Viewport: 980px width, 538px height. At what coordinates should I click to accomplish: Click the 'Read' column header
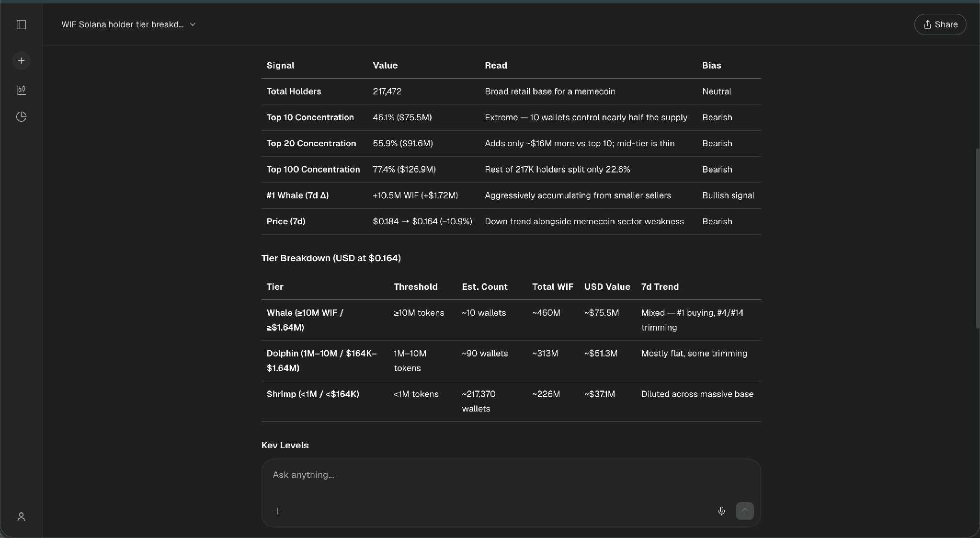click(496, 66)
